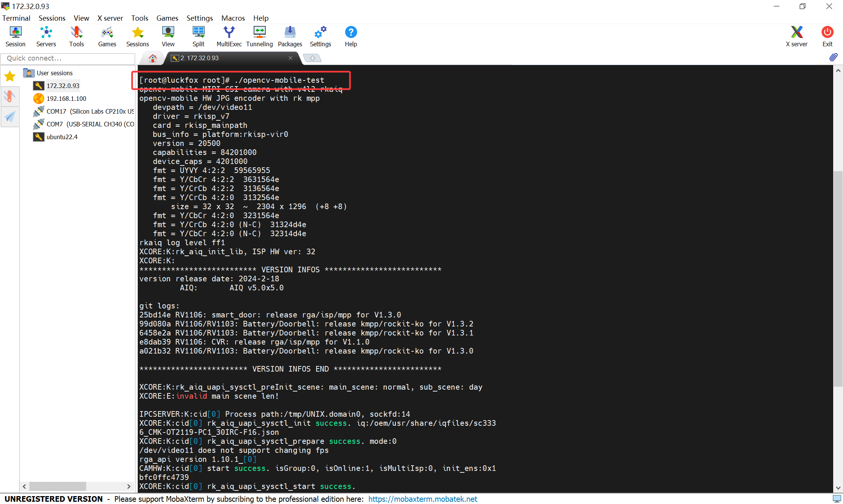Open a new Session from the toolbar

point(15,36)
